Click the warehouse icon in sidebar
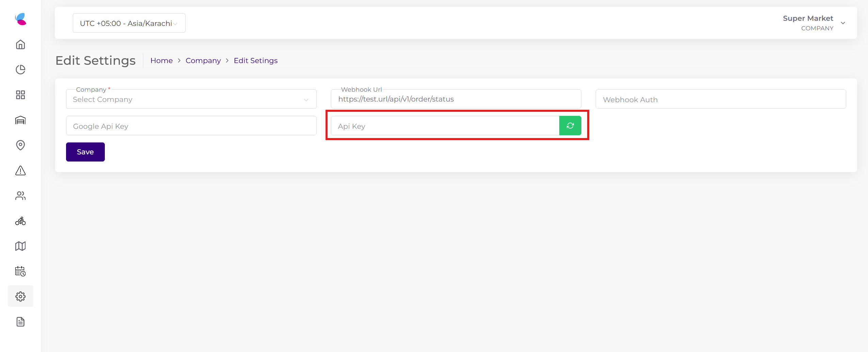868x352 pixels. (20, 120)
